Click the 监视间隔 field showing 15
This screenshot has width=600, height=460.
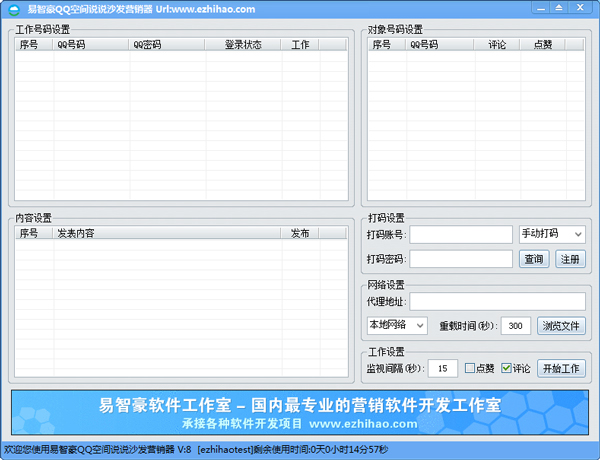[x=442, y=368]
